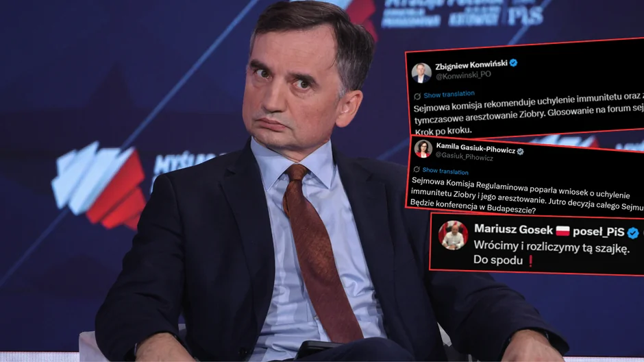
Task: Show translation of Gasiuk-Pihowicz's tweet
Action: click(x=445, y=171)
